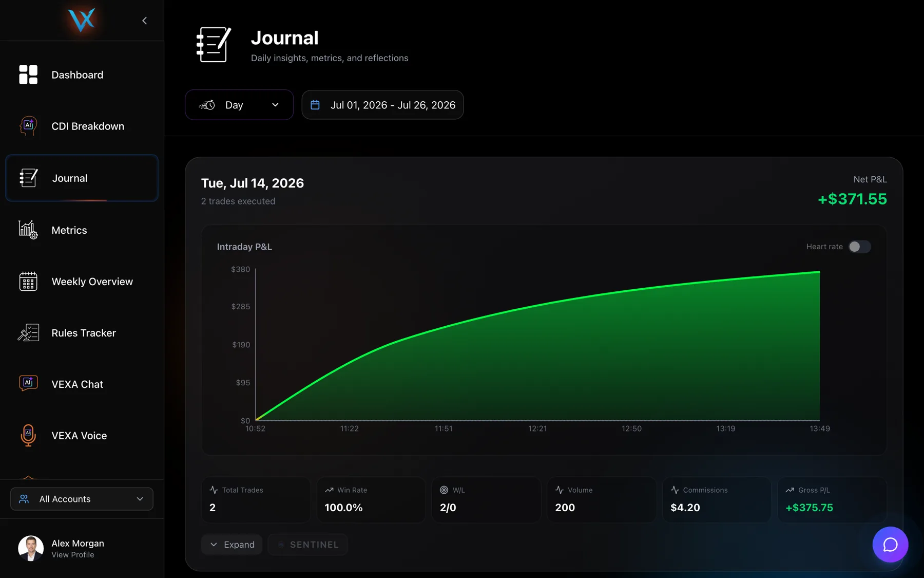Click the Gross P/L trend icon

point(790,490)
